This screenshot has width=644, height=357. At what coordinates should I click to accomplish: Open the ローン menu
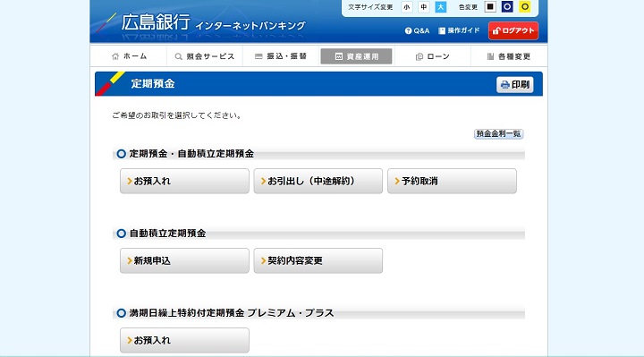click(x=433, y=56)
